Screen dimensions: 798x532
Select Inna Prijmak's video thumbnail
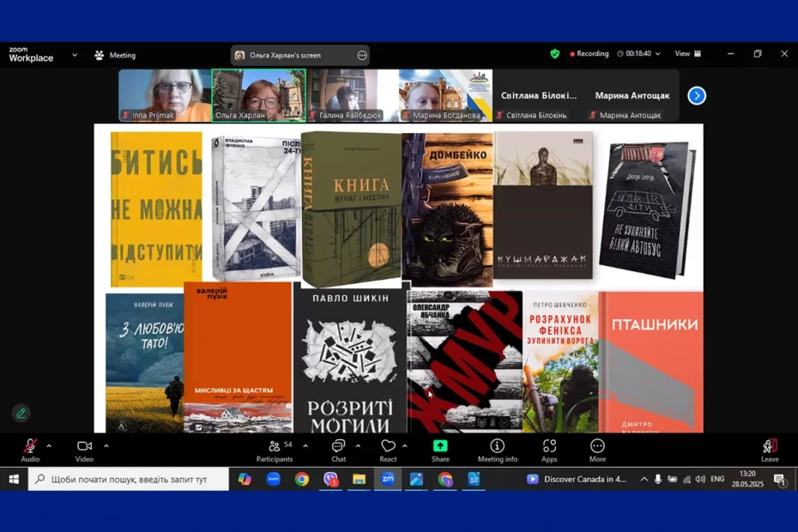[165, 96]
